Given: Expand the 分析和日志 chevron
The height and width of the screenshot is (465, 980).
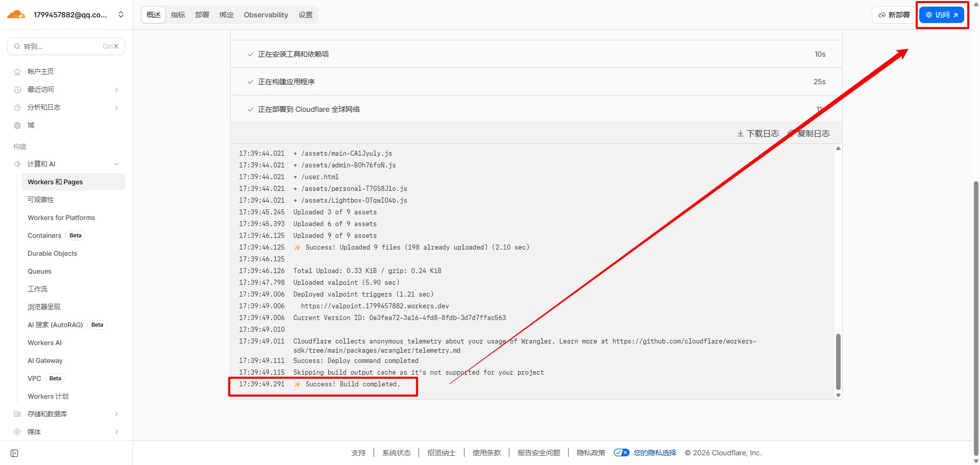Looking at the screenshot, I should (116, 108).
